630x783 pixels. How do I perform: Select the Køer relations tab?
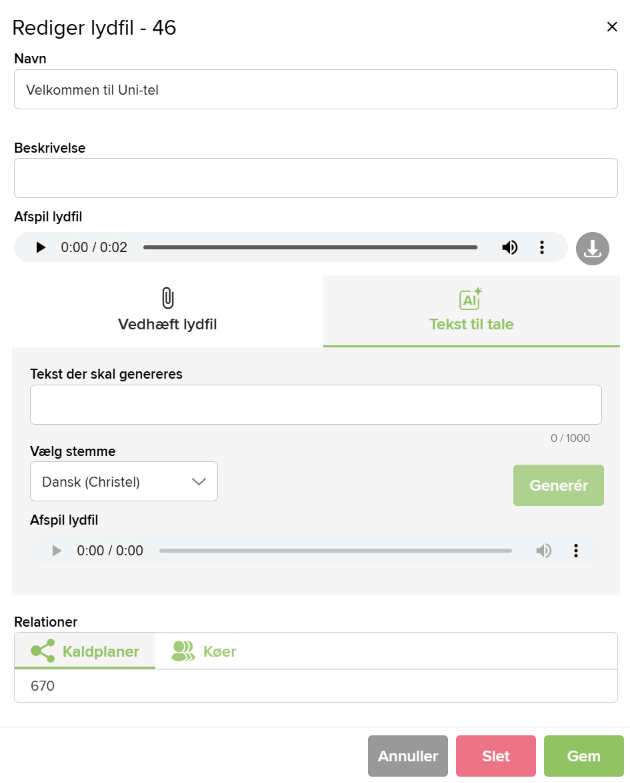[204, 651]
